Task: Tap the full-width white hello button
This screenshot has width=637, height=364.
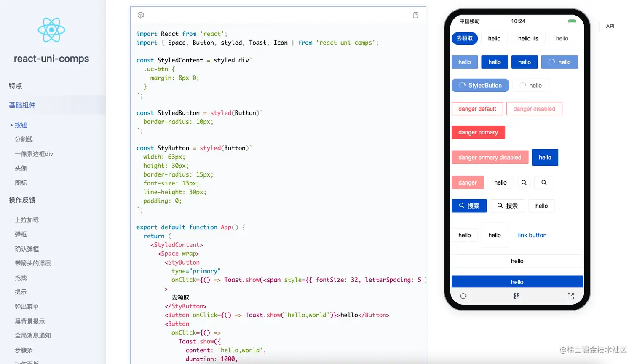Action: point(517,261)
